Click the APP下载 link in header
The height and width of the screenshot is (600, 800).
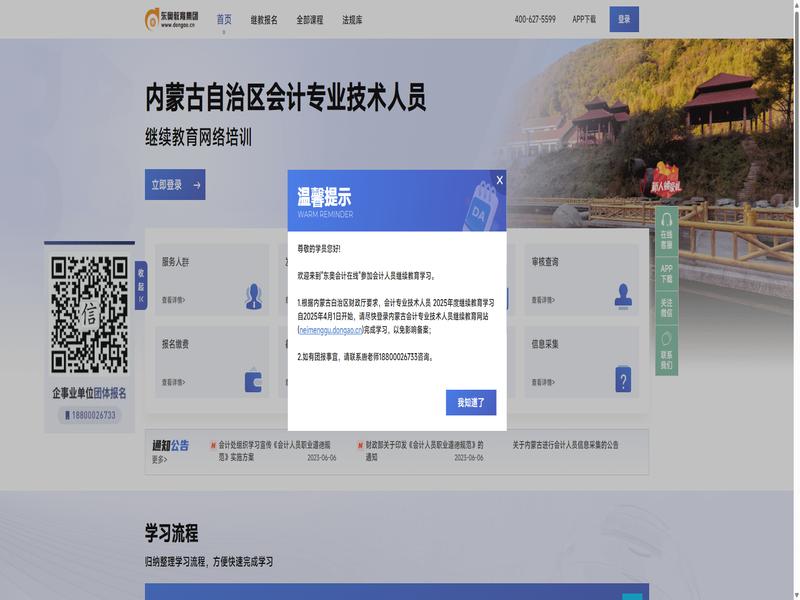coord(584,19)
